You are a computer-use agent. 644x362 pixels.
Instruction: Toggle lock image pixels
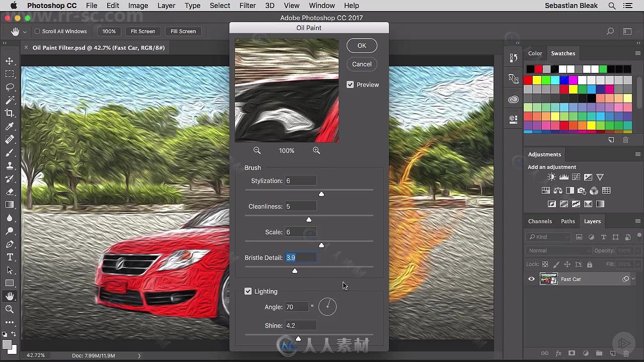556,264
